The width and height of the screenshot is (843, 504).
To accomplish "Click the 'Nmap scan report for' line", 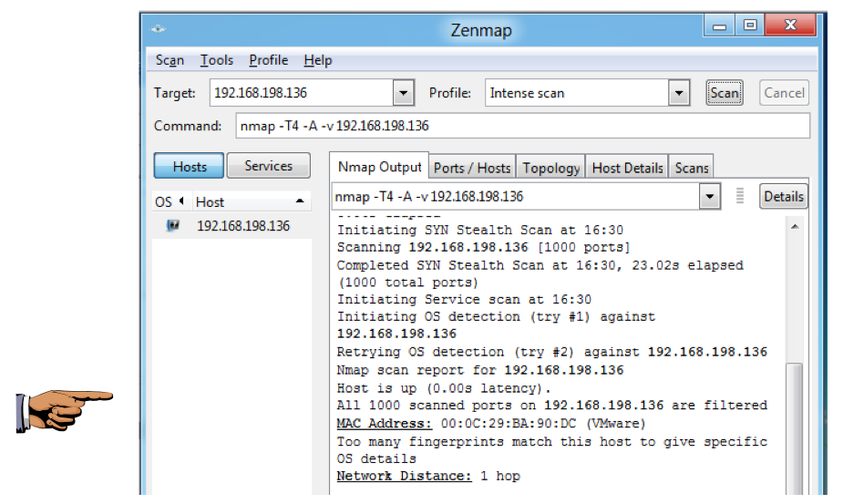I will click(x=480, y=370).
